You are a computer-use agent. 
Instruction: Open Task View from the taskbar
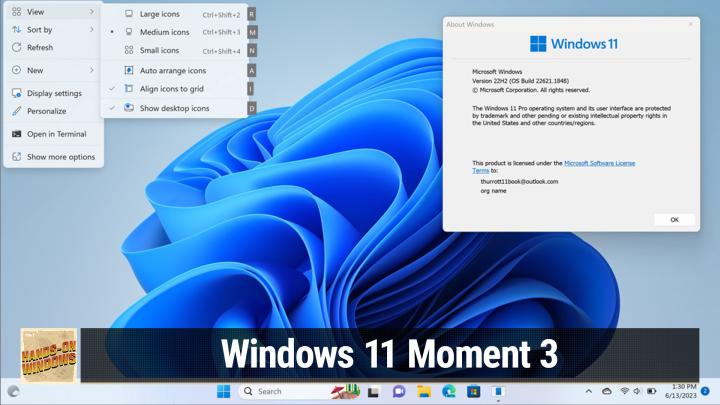373,392
